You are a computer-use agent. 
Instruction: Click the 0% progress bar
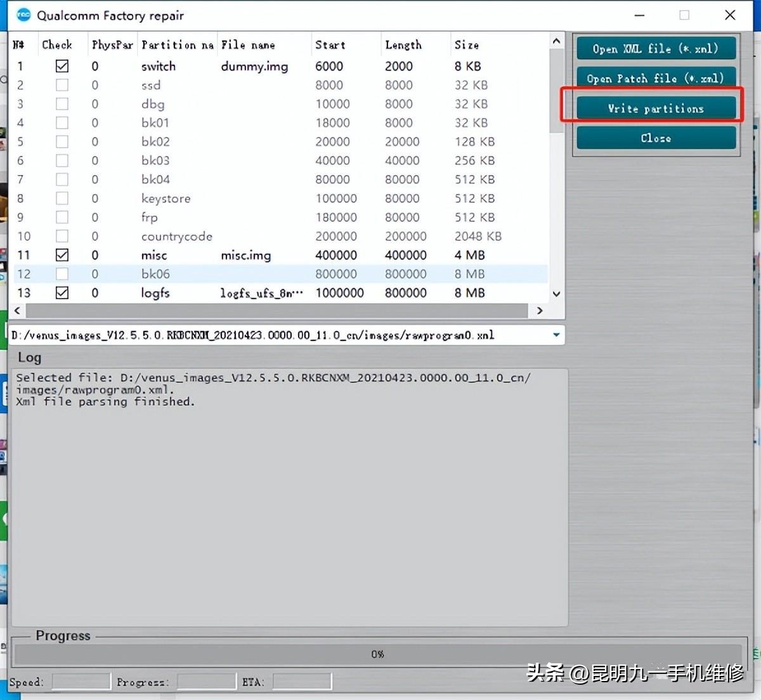(x=377, y=654)
